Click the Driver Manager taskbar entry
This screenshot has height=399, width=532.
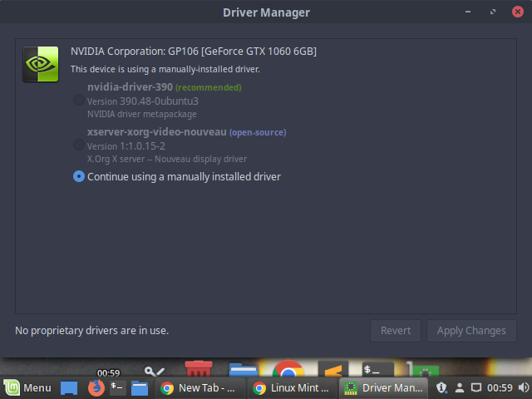click(384, 388)
